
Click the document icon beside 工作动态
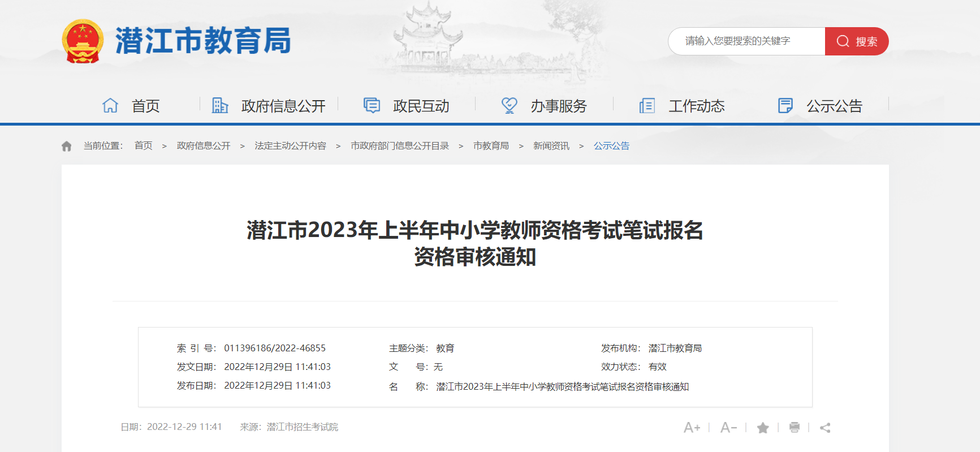(647, 106)
